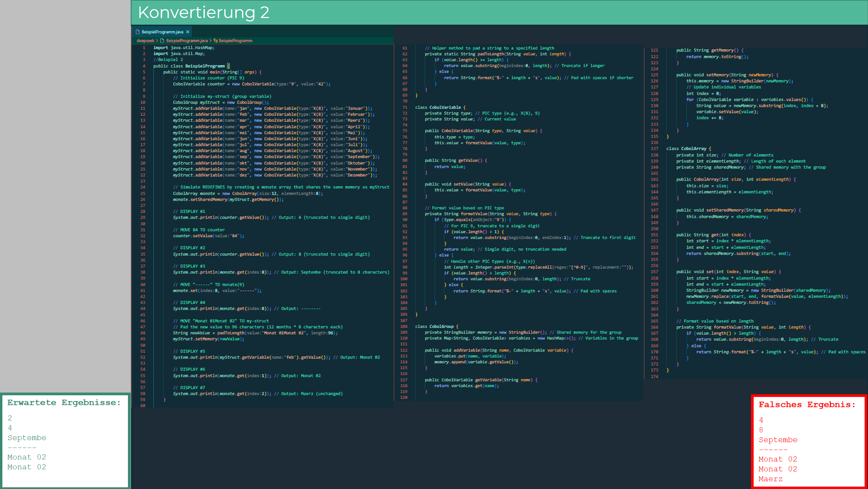Select the BeispielProgramm.java tab
Screen dimensions: 868x489
point(162,32)
